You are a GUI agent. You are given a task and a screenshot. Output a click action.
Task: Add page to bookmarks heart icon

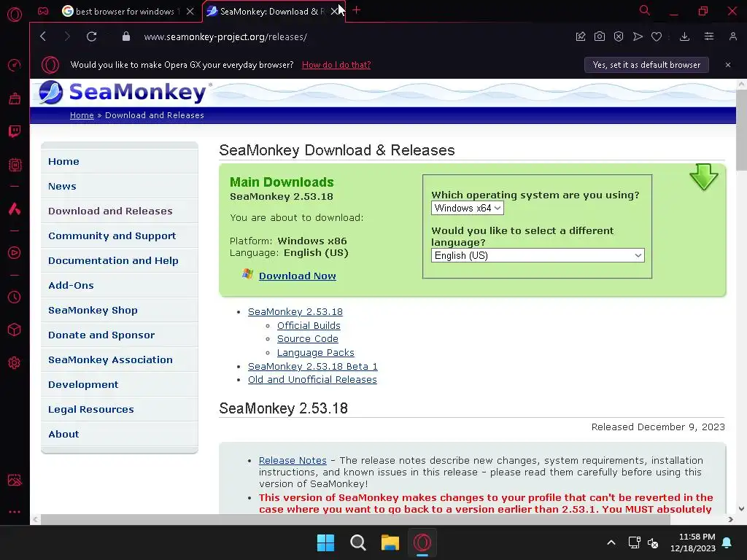tap(657, 36)
